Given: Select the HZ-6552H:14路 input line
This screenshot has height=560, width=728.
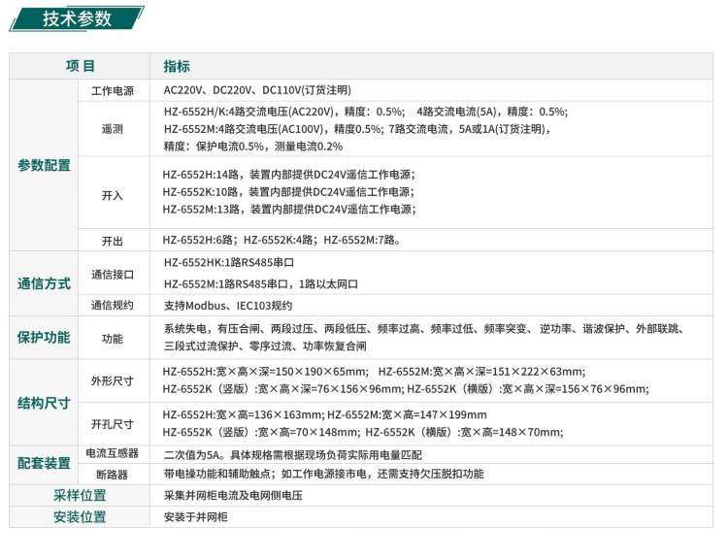Looking at the screenshot, I should [x=289, y=175].
